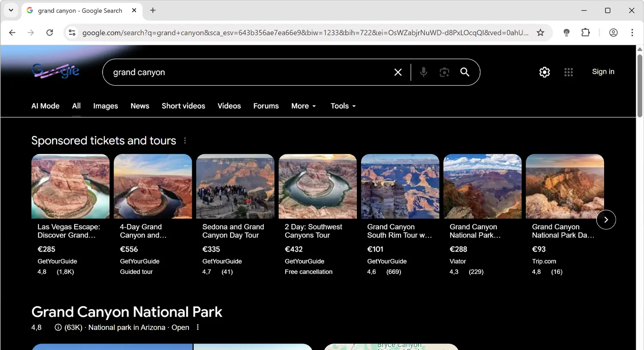Activate voice search via the microphone icon

click(x=423, y=72)
